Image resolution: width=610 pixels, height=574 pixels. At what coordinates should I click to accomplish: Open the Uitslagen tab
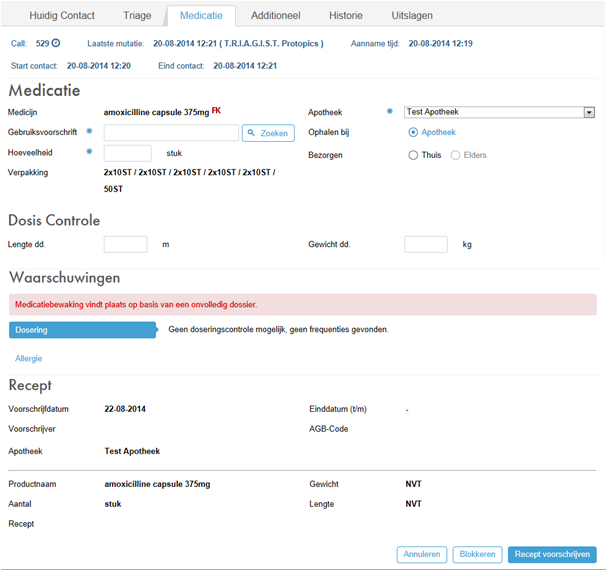click(x=412, y=16)
